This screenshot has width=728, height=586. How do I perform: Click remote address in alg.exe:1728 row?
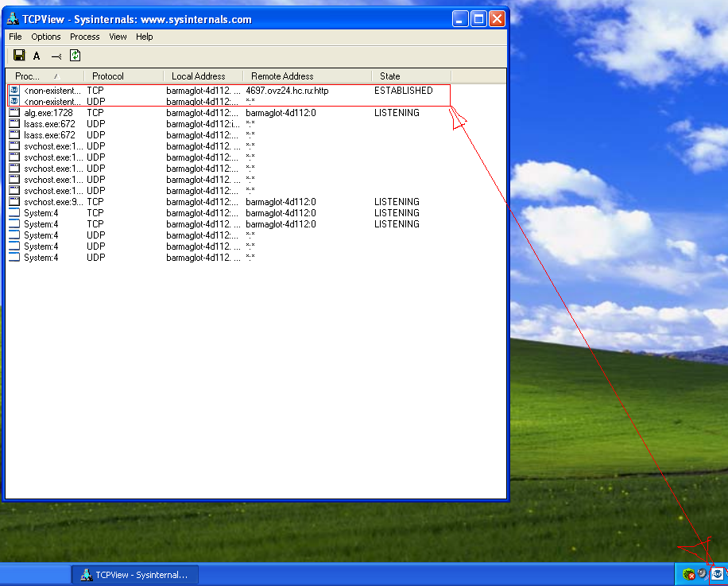point(281,113)
